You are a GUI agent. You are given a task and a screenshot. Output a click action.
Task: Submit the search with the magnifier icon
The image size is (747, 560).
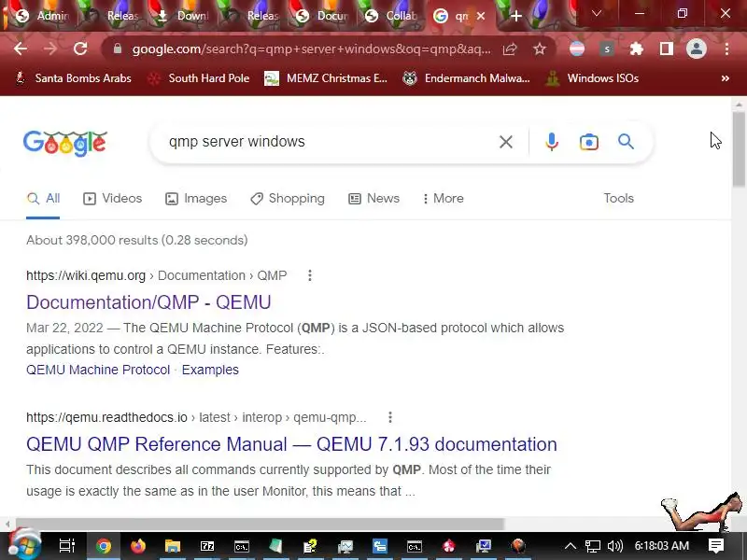click(x=626, y=142)
